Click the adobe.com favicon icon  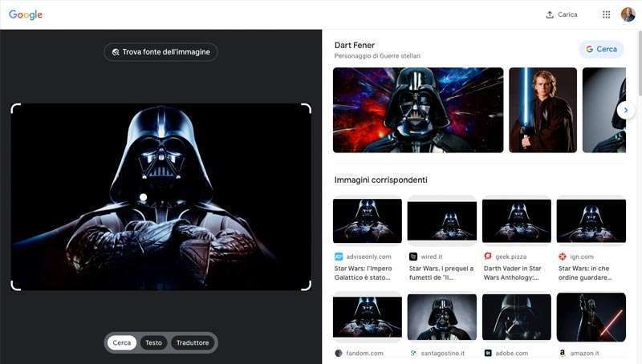(488, 353)
